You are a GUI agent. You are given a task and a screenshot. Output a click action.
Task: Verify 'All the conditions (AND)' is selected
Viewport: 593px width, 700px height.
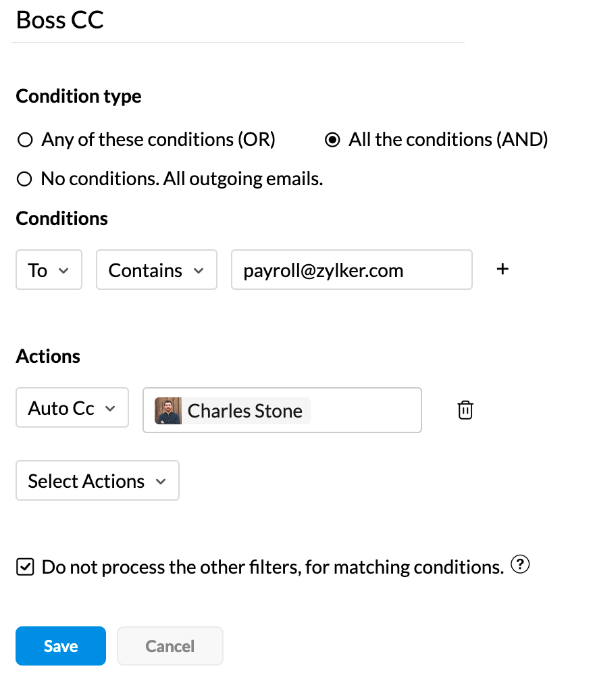pyautogui.click(x=332, y=139)
